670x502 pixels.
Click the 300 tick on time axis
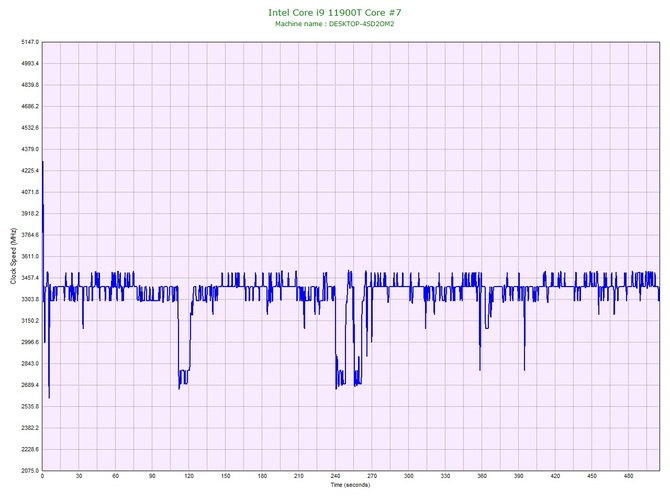[x=409, y=476]
